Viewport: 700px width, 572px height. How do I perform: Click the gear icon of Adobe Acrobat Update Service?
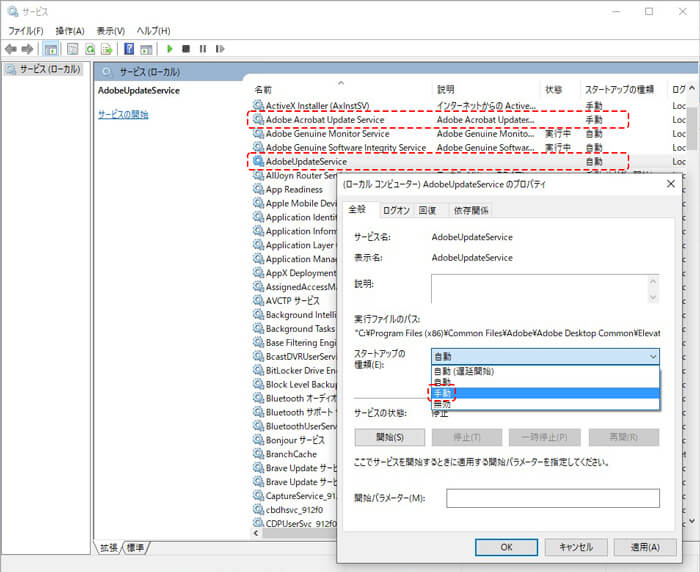pyautogui.click(x=258, y=119)
